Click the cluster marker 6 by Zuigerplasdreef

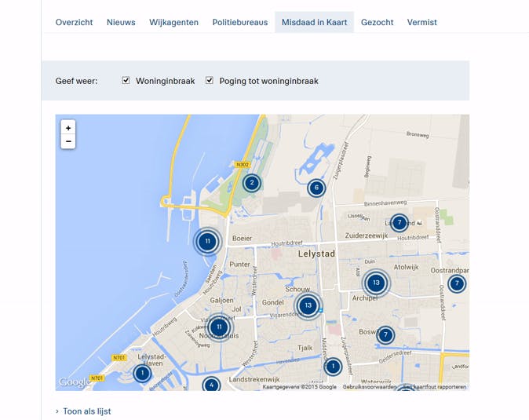point(316,188)
